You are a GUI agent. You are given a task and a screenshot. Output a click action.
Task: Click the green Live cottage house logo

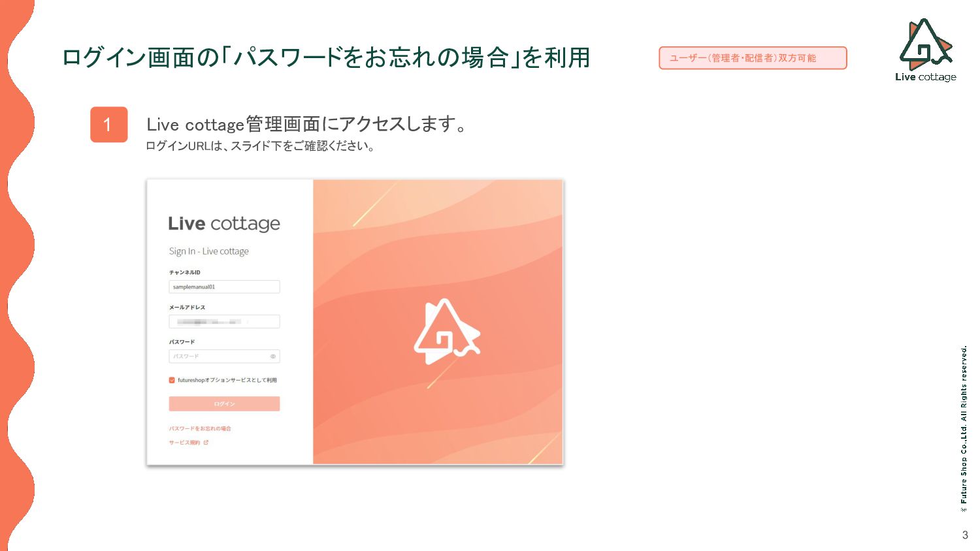[x=926, y=44]
